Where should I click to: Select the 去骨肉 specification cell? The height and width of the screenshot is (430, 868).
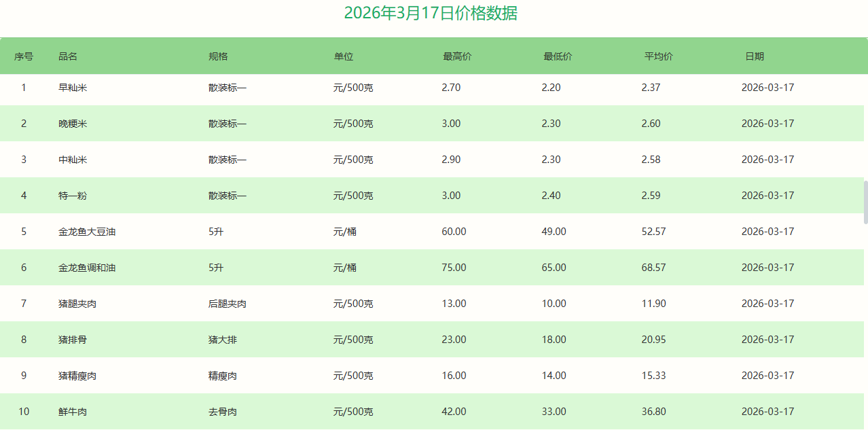click(222, 412)
